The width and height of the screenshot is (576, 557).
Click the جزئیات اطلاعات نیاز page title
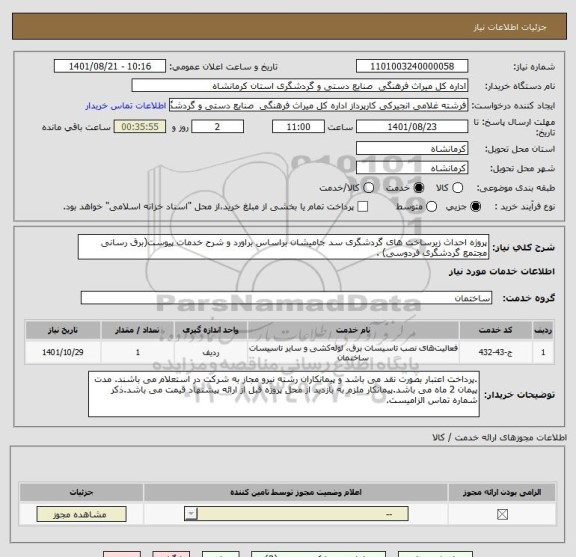tap(510, 27)
